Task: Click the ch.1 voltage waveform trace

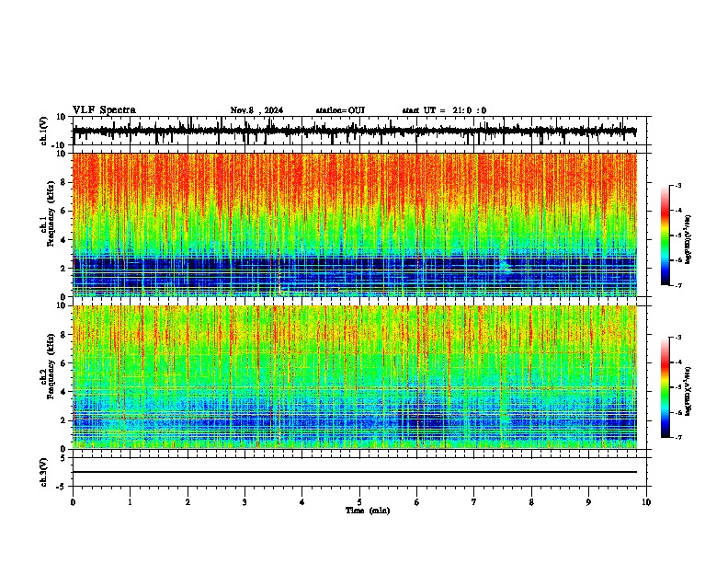Action: 354,131
